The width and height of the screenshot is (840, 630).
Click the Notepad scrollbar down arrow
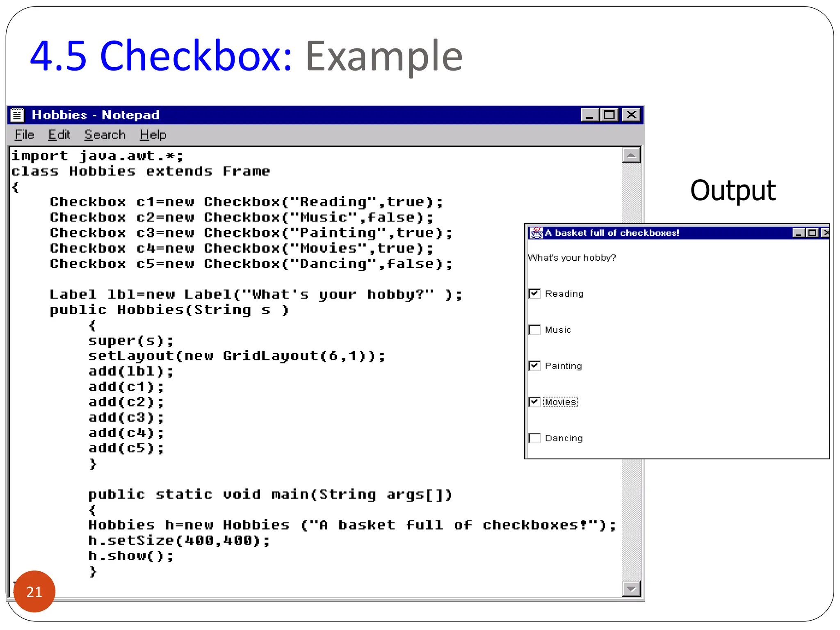tap(631, 589)
